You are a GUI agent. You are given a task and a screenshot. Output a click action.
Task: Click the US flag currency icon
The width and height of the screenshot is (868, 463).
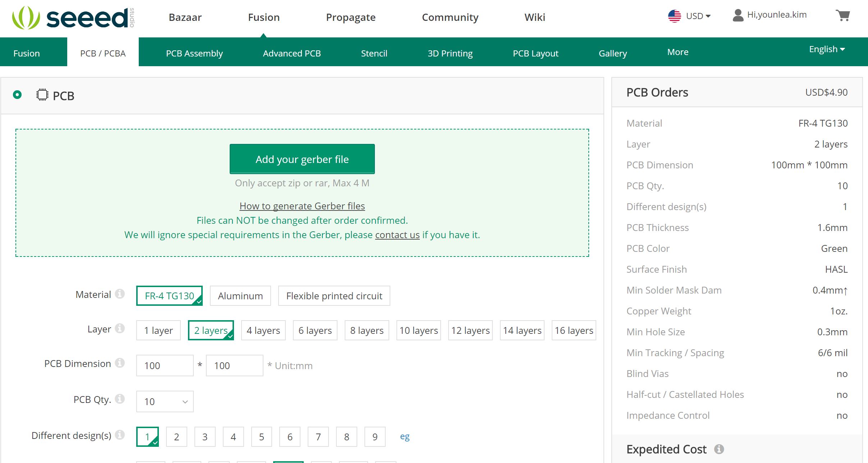[x=674, y=16]
